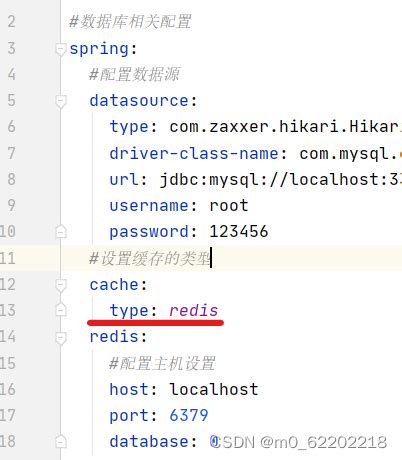This screenshot has width=402, height=460.
Task: Click the username value root
Action: [x=229, y=205]
